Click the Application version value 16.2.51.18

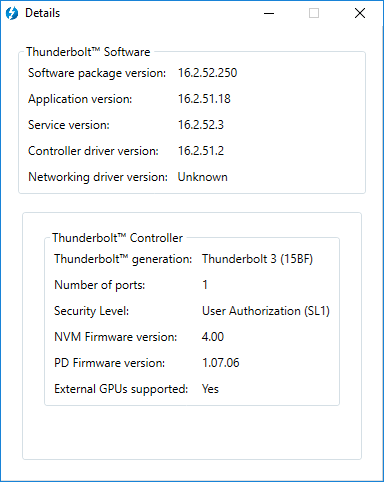click(x=204, y=99)
